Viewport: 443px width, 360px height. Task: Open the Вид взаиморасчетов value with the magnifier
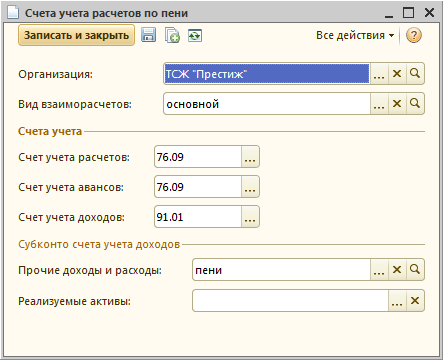415,104
